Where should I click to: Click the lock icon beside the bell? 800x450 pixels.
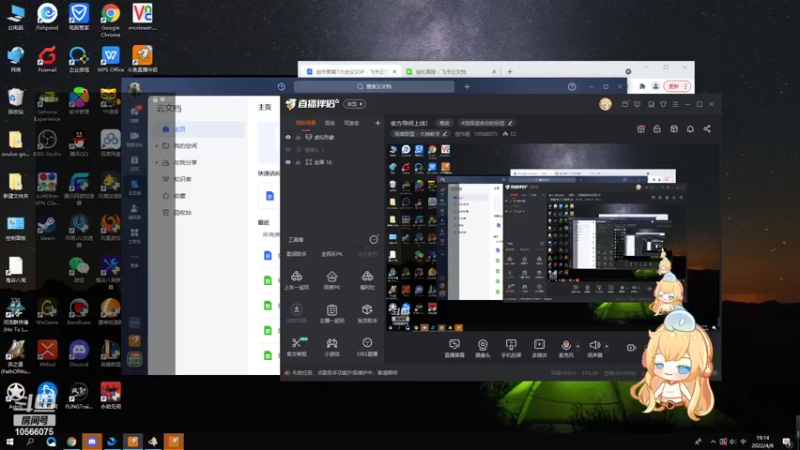click(657, 129)
